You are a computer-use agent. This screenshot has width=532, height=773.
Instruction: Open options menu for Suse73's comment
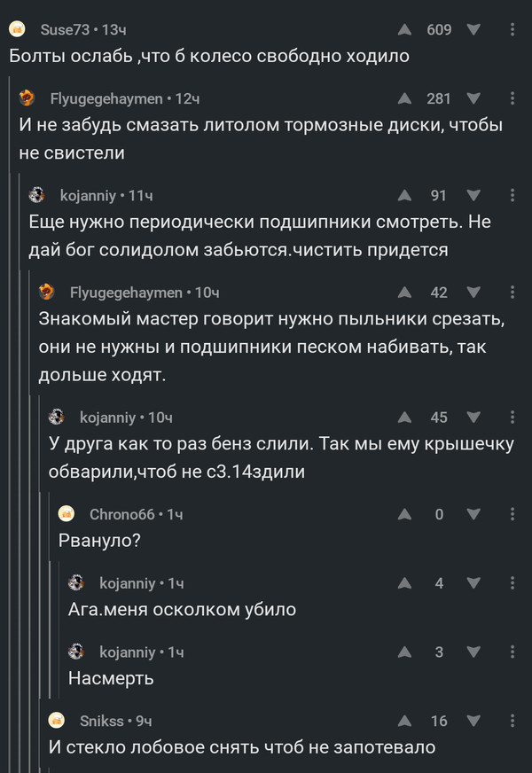pyautogui.click(x=514, y=30)
